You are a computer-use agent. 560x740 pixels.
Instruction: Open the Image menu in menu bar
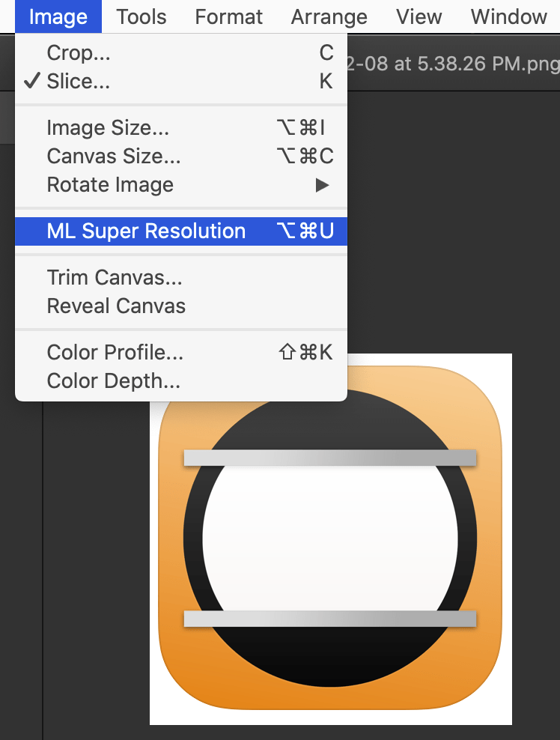pyautogui.click(x=58, y=17)
